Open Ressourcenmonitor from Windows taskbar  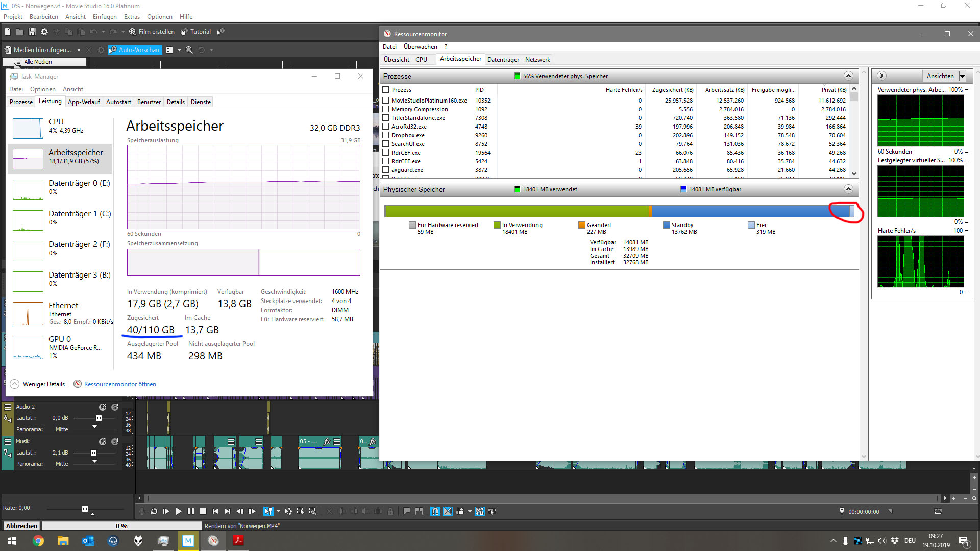tap(213, 541)
